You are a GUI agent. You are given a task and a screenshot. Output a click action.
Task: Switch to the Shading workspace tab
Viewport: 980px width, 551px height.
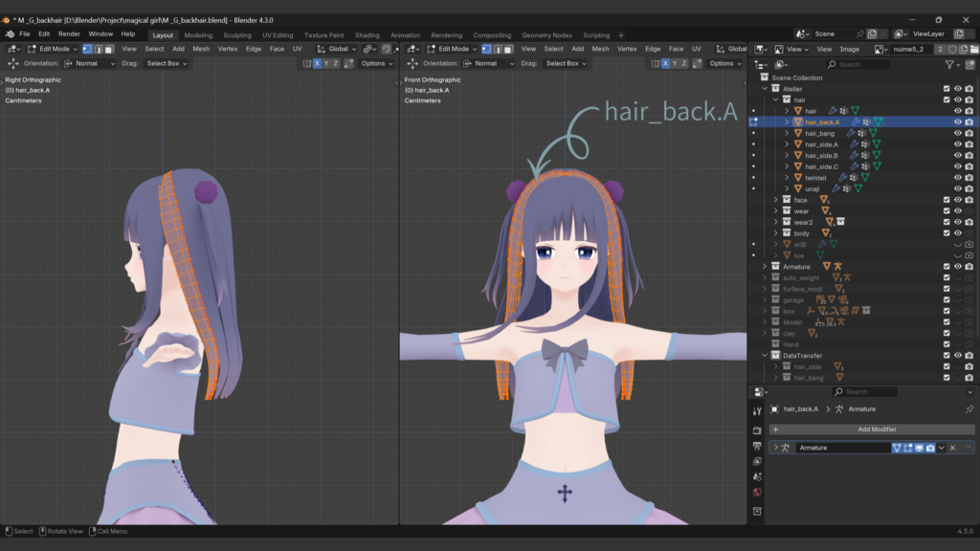[367, 34]
